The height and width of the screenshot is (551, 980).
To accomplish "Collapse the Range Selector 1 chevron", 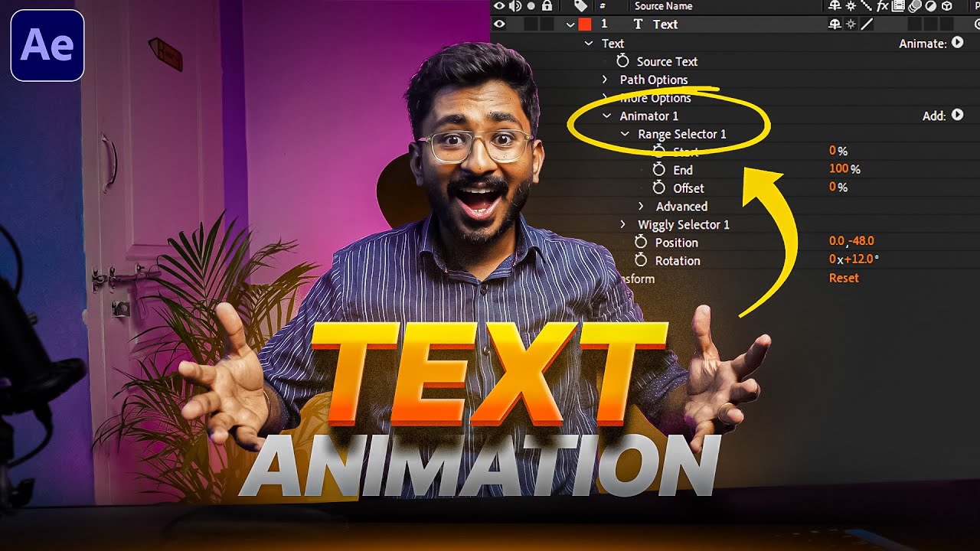I will [626, 134].
